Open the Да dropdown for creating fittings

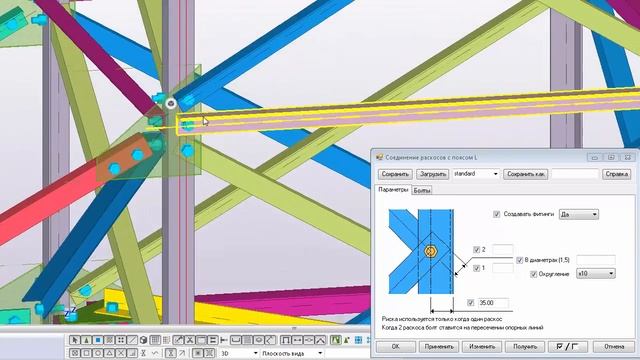[x=579, y=214]
